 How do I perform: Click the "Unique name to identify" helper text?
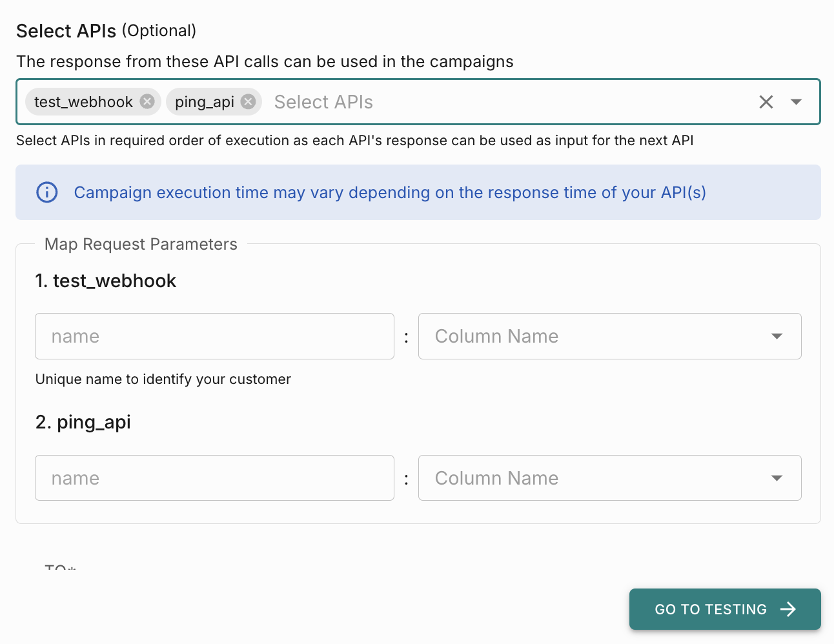coord(163,379)
